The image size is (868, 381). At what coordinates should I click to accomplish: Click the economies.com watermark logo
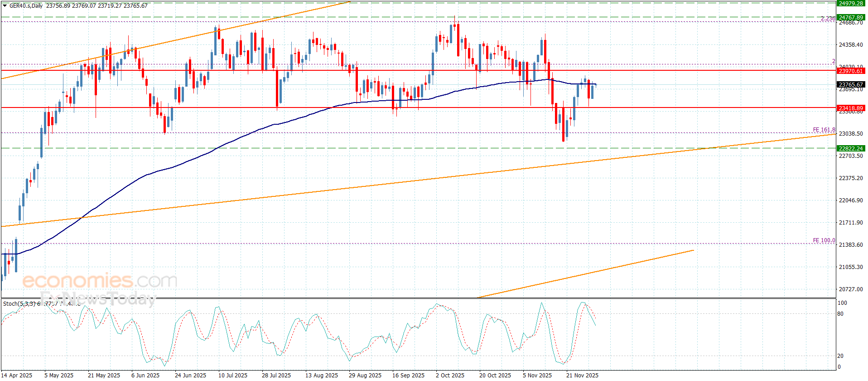click(100, 281)
